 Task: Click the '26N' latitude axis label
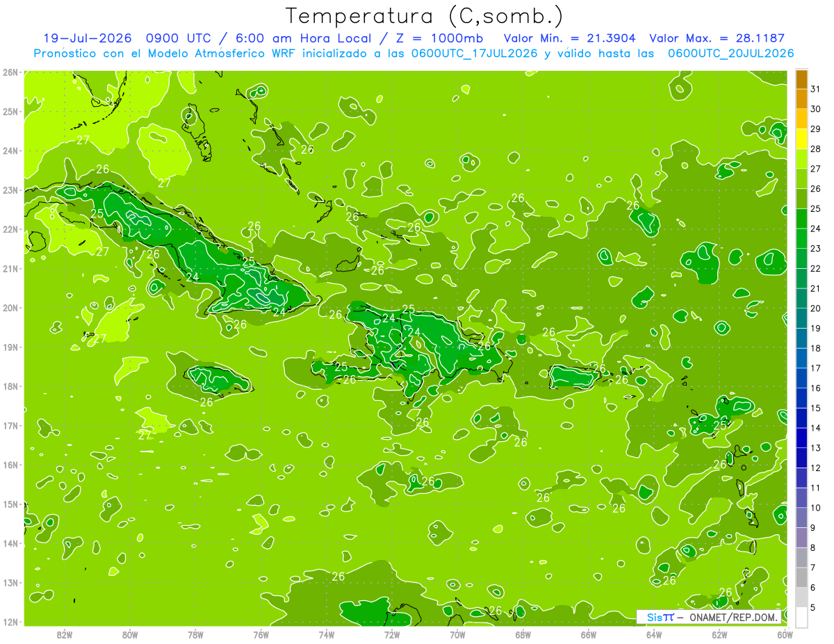[10, 72]
